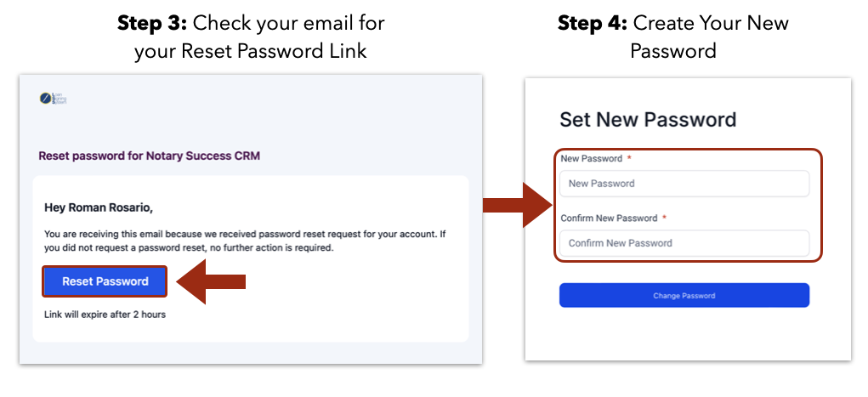Select the Set New Password heading

pyautogui.click(x=648, y=120)
